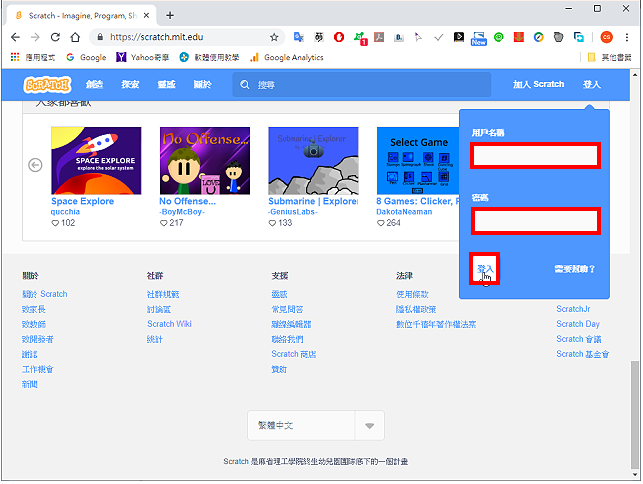The image size is (643, 484).
Task: Click the Scratch logo in header
Action: pyautogui.click(x=47, y=85)
